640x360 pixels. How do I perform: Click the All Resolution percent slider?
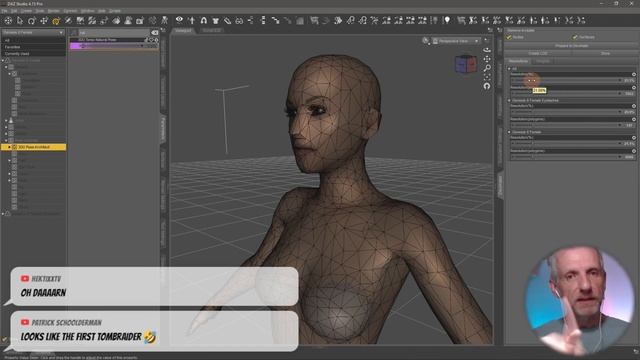coord(566,80)
